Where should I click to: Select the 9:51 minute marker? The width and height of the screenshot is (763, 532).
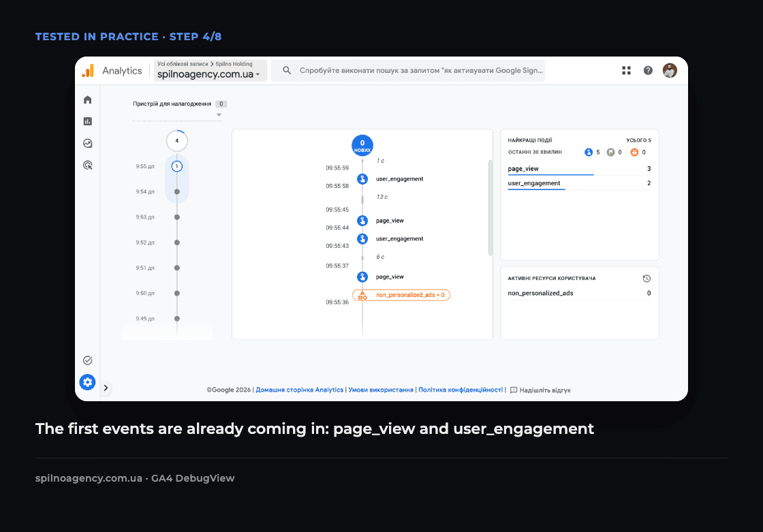[x=176, y=268]
